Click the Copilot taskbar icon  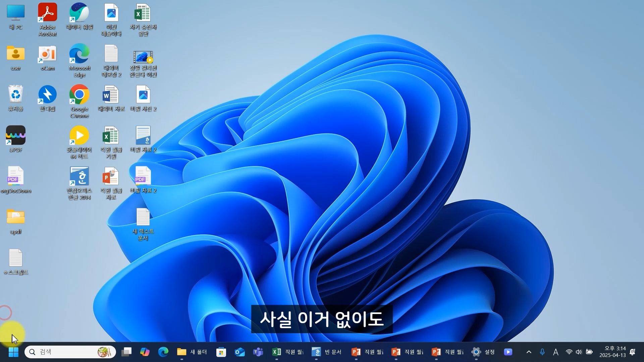145,352
